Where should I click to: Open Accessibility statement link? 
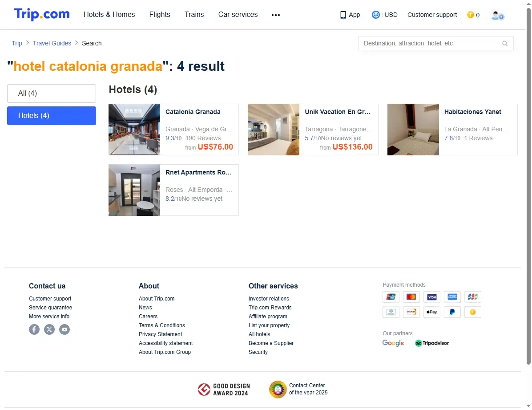tap(165, 343)
